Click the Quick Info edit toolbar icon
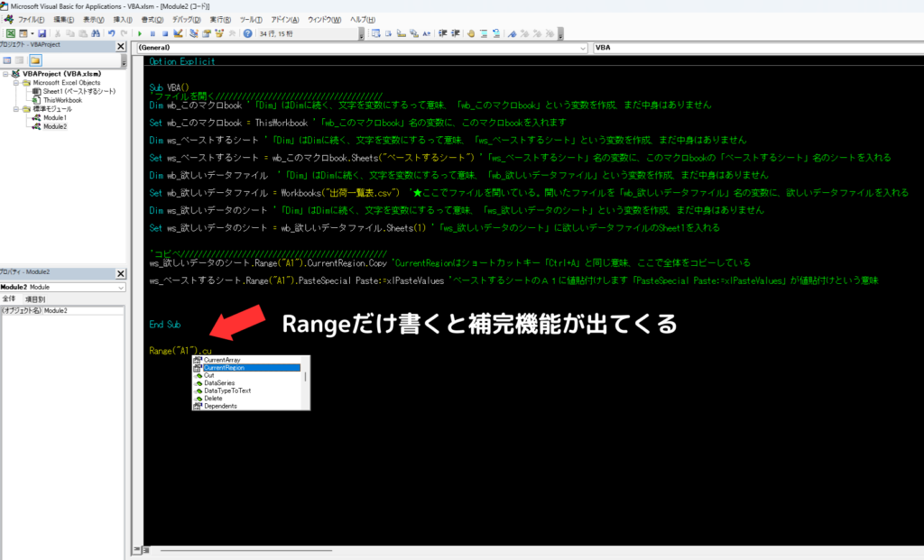 click(402, 33)
